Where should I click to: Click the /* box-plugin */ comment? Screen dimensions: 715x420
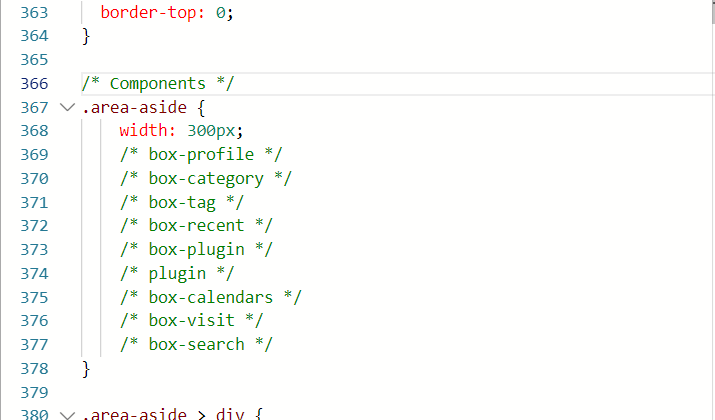[x=196, y=250]
